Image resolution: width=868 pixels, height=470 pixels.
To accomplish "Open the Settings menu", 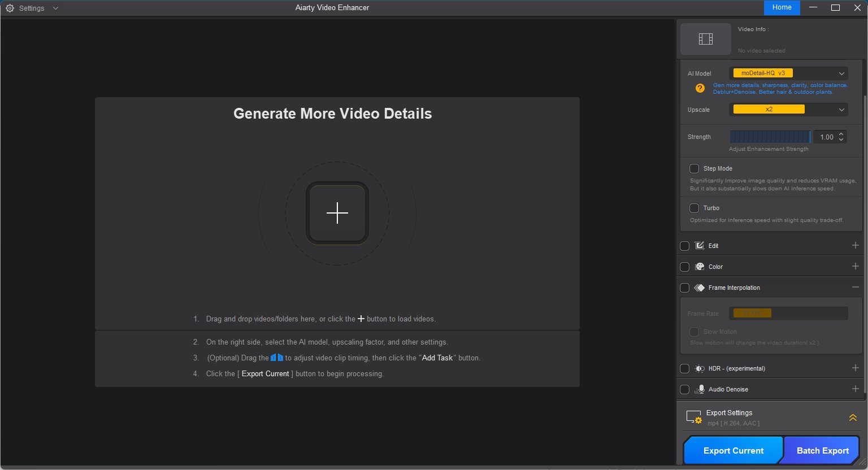I will pyautogui.click(x=32, y=8).
